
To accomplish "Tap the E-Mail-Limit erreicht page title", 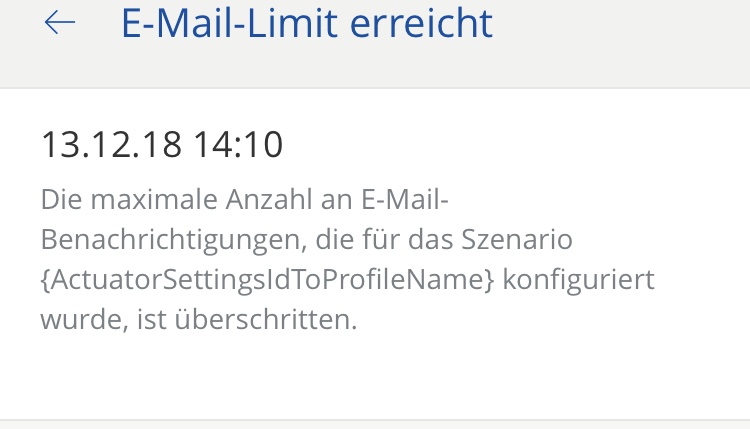I will pyautogui.click(x=307, y=23).
